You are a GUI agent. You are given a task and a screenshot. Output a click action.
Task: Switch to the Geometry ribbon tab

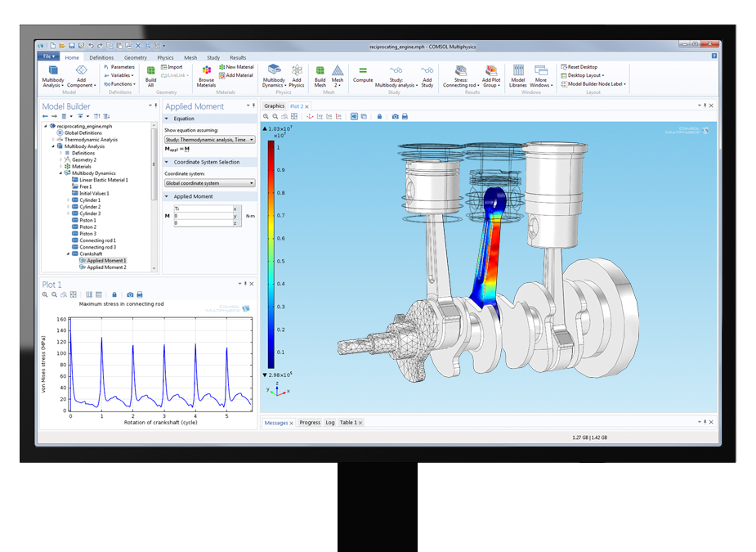136,57
